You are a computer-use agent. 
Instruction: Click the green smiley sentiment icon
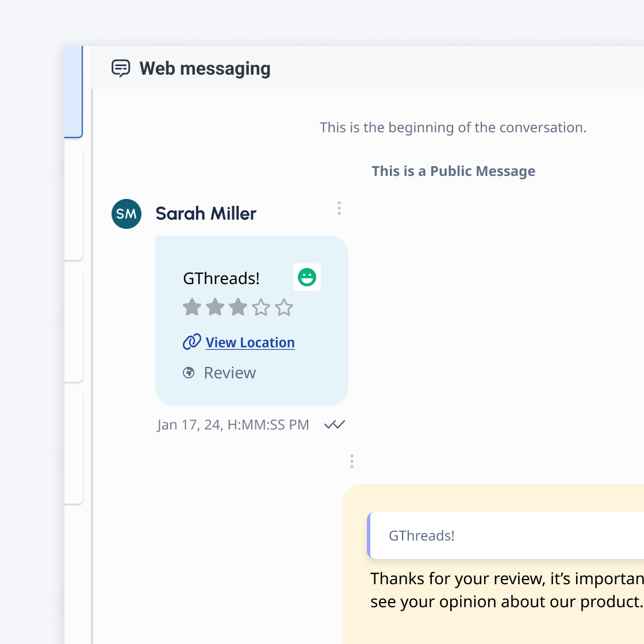[307, 277]
